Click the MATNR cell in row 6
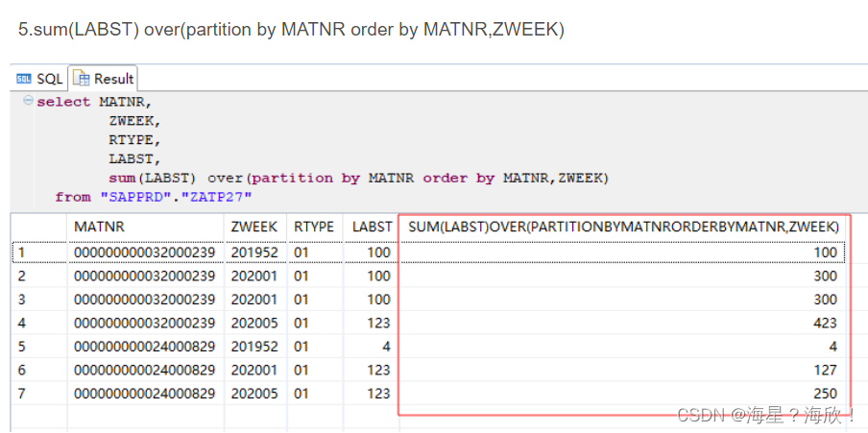Screen dimensions: 868x433 144,371
